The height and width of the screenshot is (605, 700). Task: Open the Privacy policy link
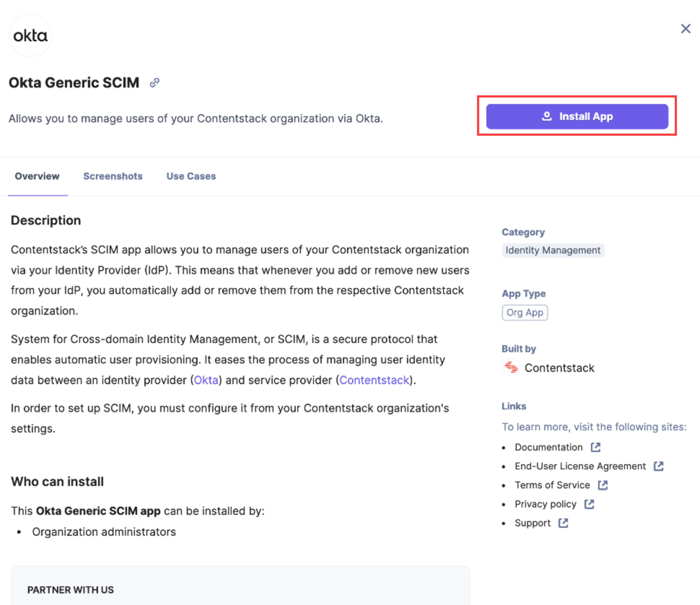546,504
